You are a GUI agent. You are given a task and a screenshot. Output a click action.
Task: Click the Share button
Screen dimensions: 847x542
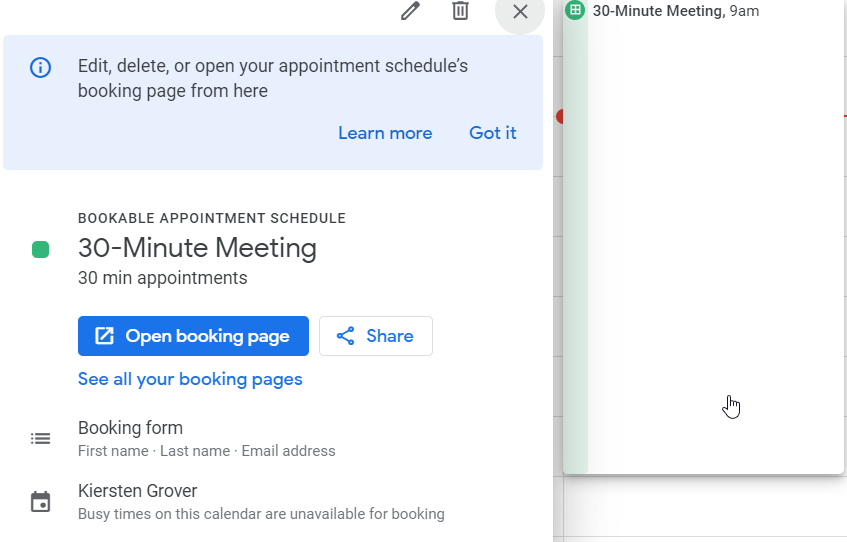375,336
